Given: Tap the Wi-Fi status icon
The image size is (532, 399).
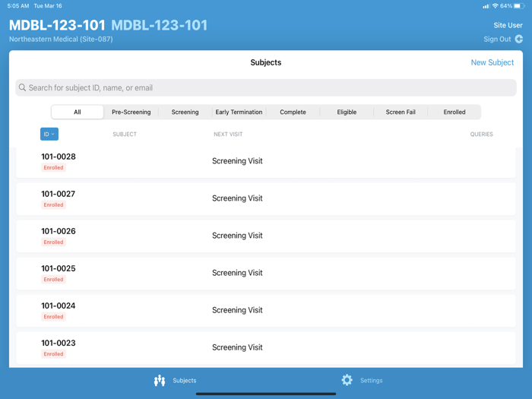Looking at the screenshot, I should [495, 6].
